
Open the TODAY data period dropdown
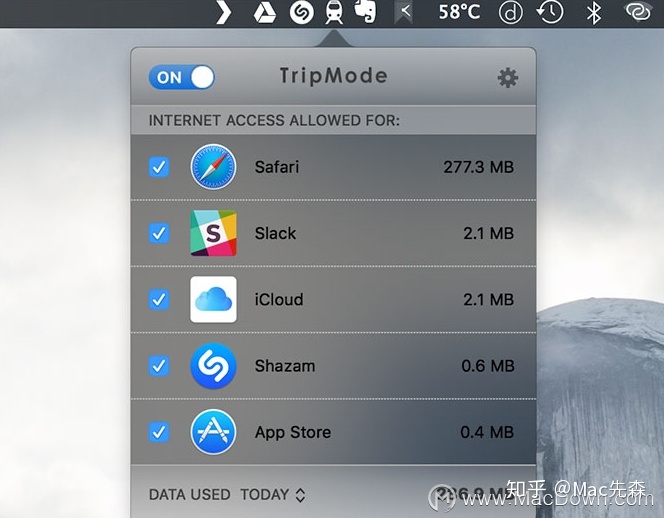[273, 494]
